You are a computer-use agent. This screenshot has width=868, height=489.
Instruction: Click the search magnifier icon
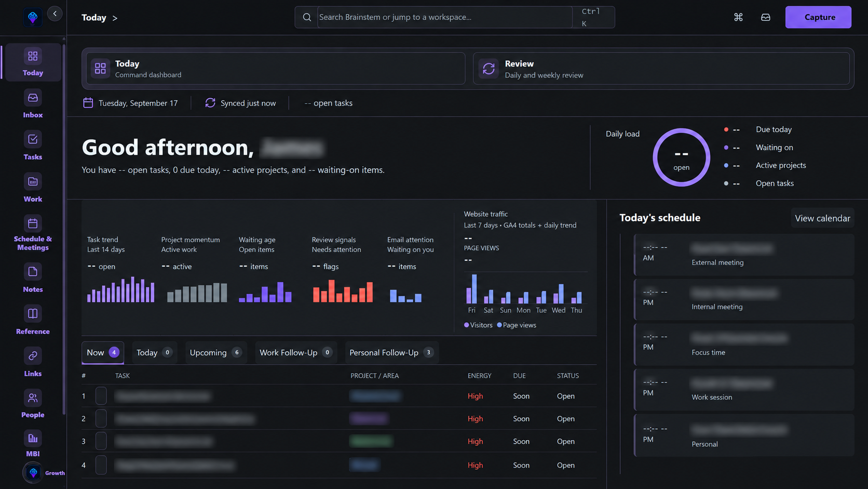pos(307,17)
